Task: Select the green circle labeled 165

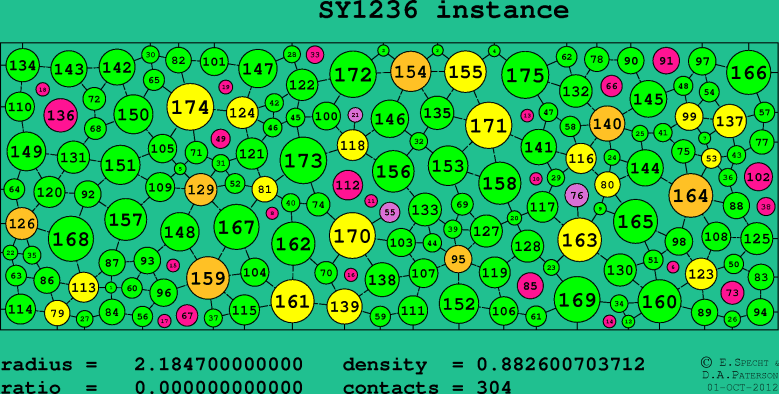Action: coord(636,221)
